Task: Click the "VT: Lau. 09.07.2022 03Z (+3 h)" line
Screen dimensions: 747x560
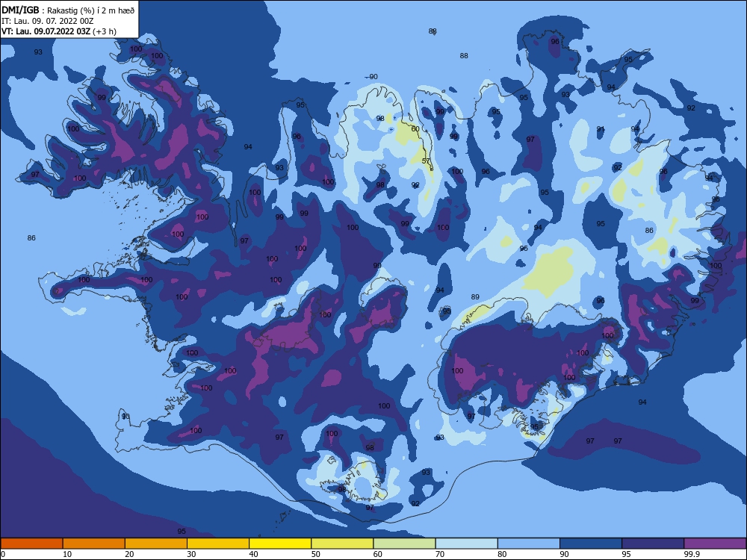Action: click(x=58, y=31)
